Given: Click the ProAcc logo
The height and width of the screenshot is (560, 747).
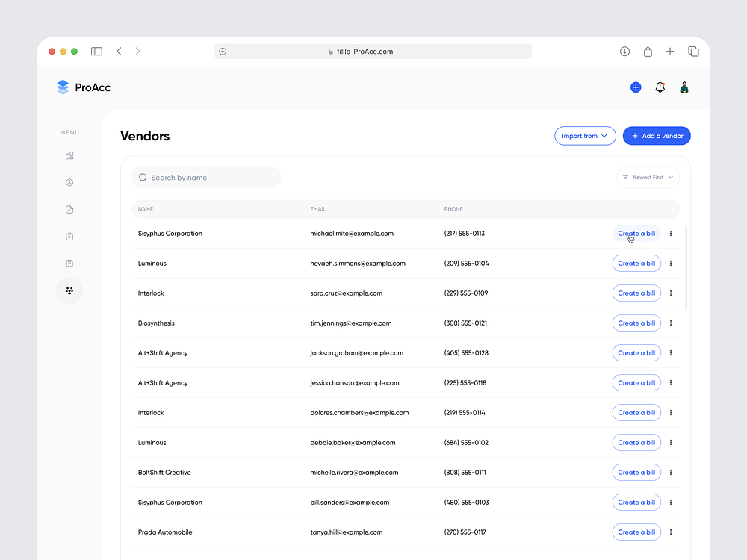Looking at the screenshot, I should tap(84, 87).
